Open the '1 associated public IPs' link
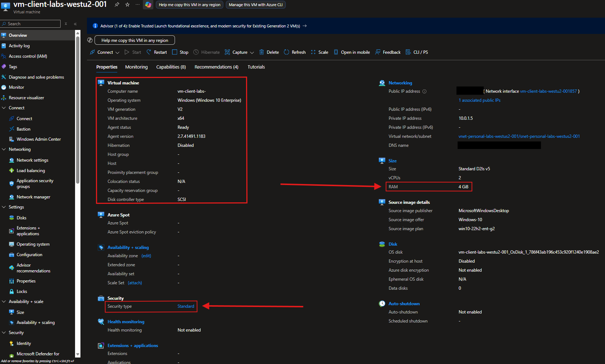The width and height of the screenshot is (605, 364). click(479, 100)
